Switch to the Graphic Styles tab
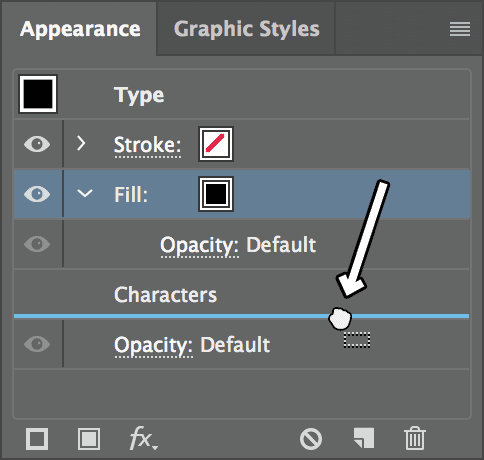The image size is (484, 460). (x=247, y=29)
